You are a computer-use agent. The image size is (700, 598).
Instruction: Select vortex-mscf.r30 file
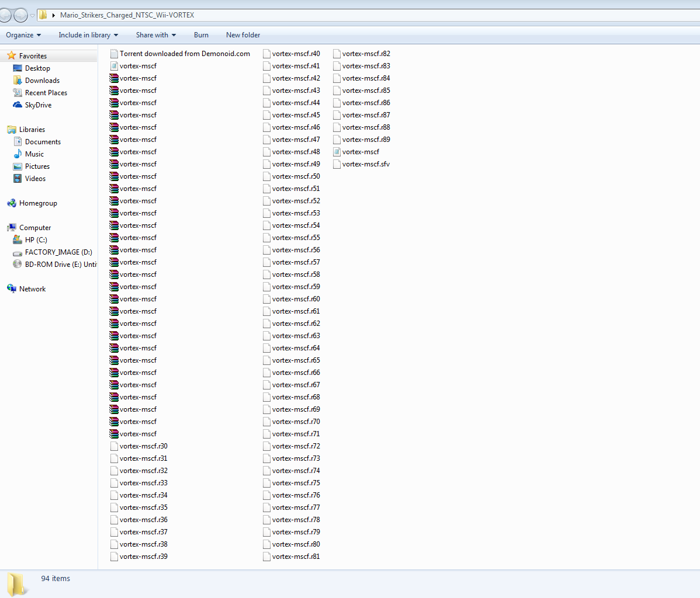click(x=143, y=446)
